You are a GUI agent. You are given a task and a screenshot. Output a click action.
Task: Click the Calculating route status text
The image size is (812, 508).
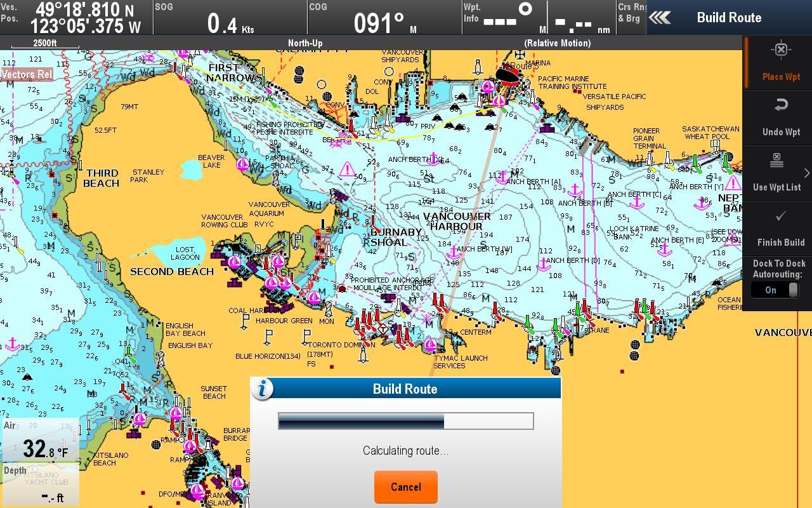tap(405, 450)
